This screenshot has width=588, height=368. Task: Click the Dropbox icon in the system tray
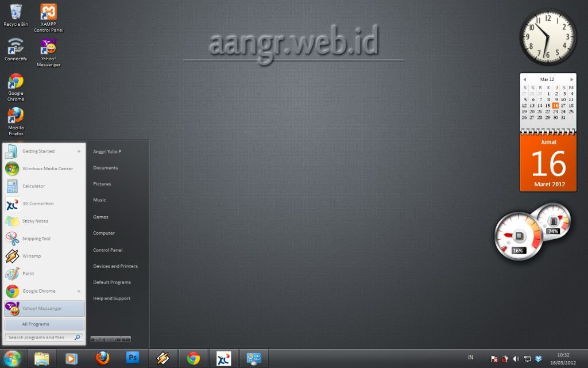tap(538, 358)
